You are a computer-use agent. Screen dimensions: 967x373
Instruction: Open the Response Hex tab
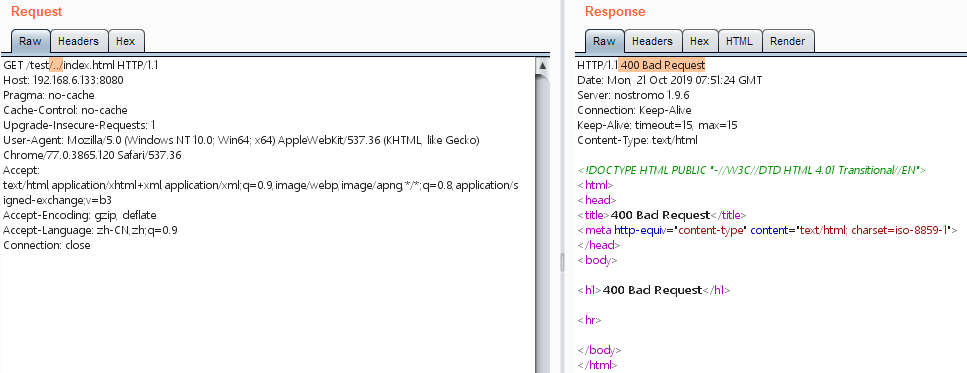[x=699, y=41]
